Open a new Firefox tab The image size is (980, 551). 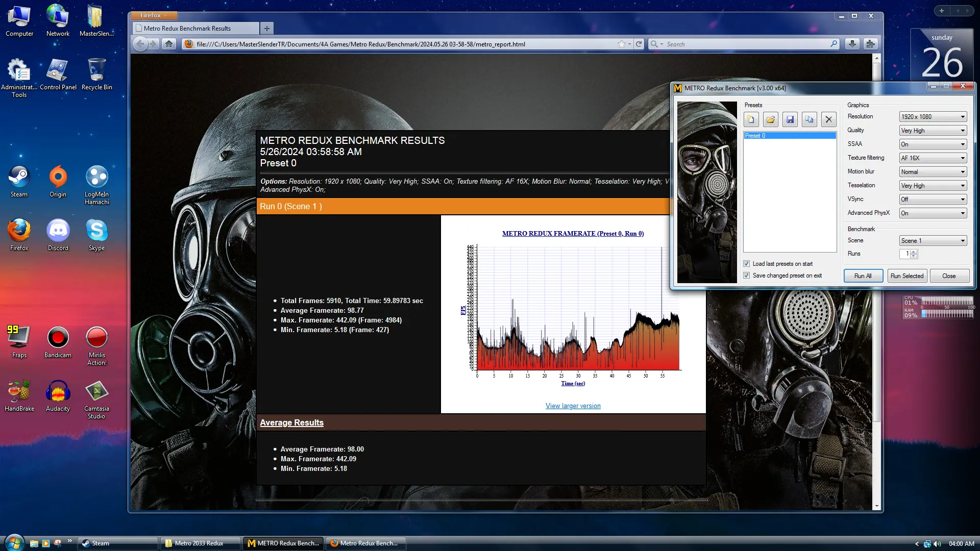click(x=267, y=29)
